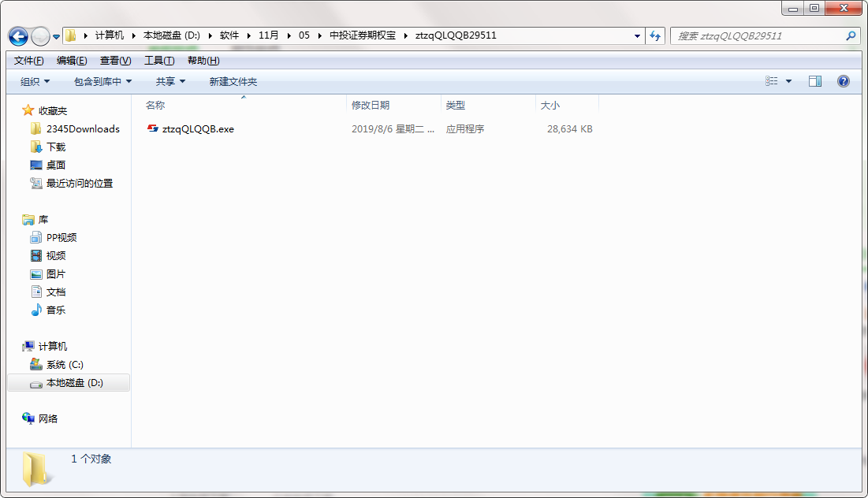Viewport: 868px width, 498px height.
Task: Navigate to 计算机 in the address bar
Action: 109,35
